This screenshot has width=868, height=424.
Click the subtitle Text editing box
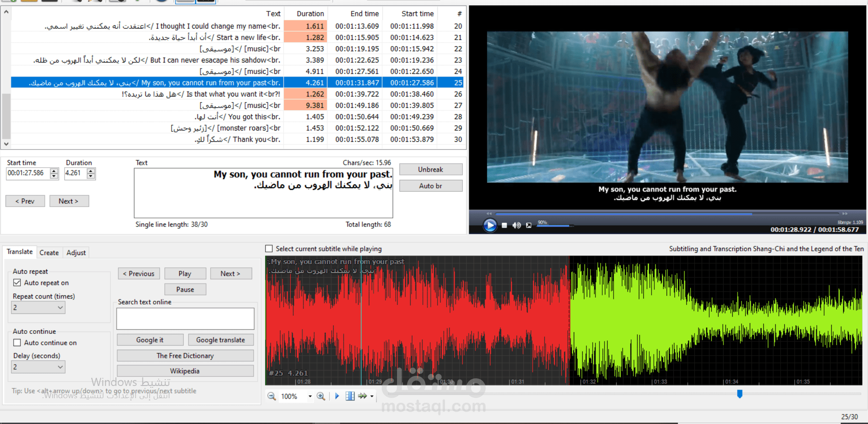tap(264, 193)
